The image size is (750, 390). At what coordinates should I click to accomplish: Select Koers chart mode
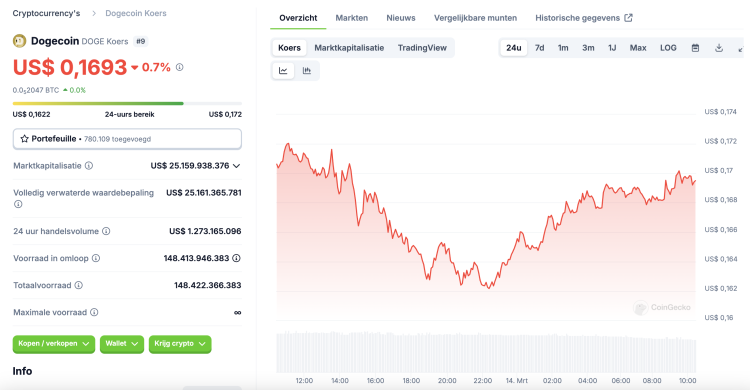tap(289, 48)
